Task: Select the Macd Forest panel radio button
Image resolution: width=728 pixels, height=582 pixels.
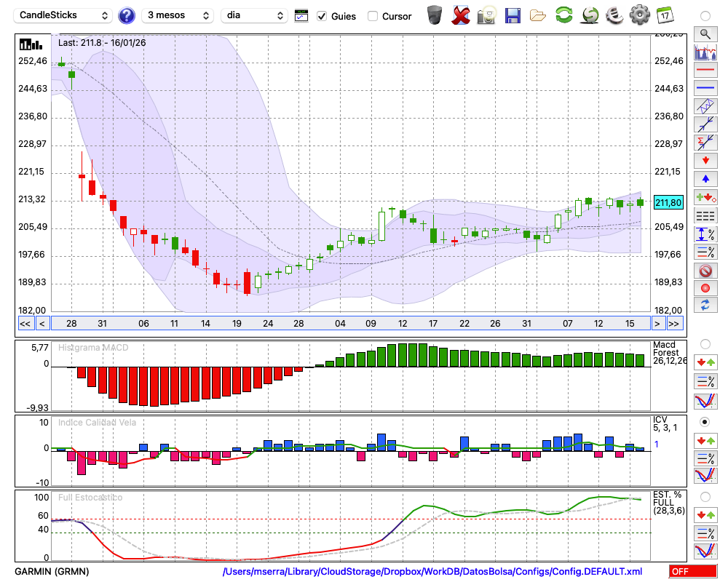Action: tap(705, 343)
